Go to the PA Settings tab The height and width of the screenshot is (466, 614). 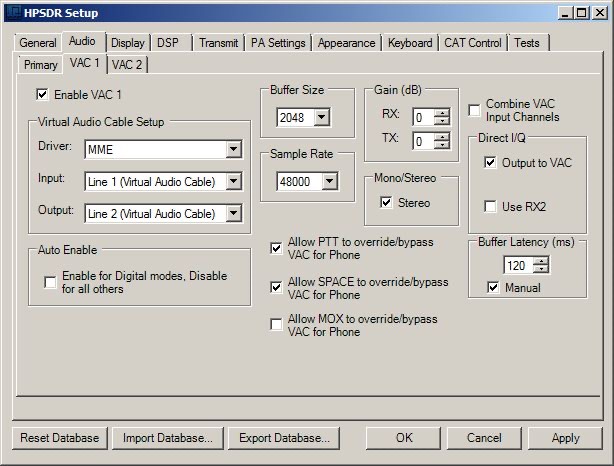[x=278, y=43]
